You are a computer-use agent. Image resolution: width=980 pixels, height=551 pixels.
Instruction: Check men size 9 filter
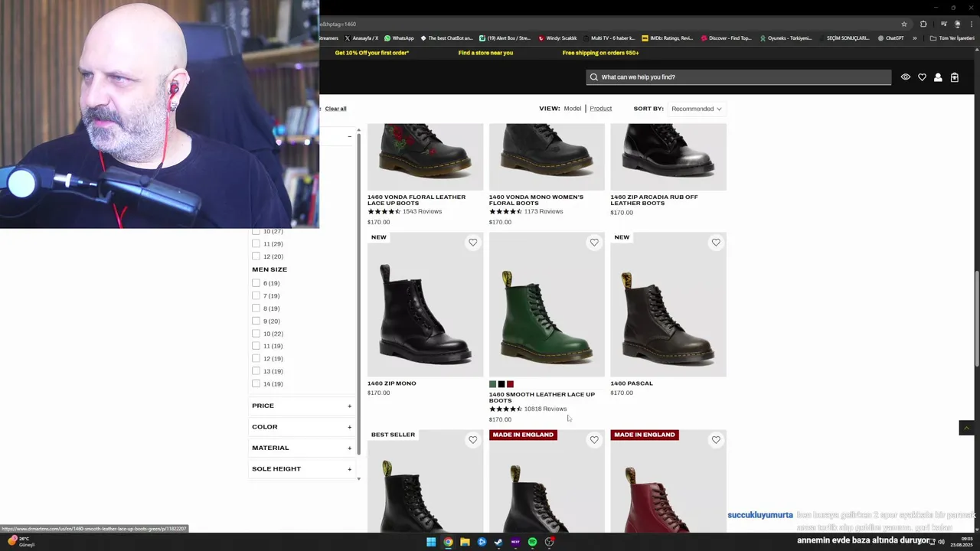(x=256, y=321)
